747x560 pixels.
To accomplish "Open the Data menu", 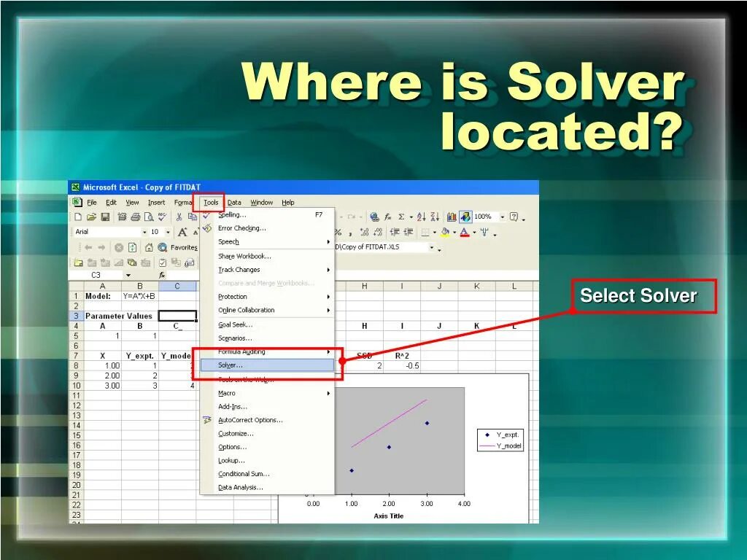I will (x=234, y=203).
